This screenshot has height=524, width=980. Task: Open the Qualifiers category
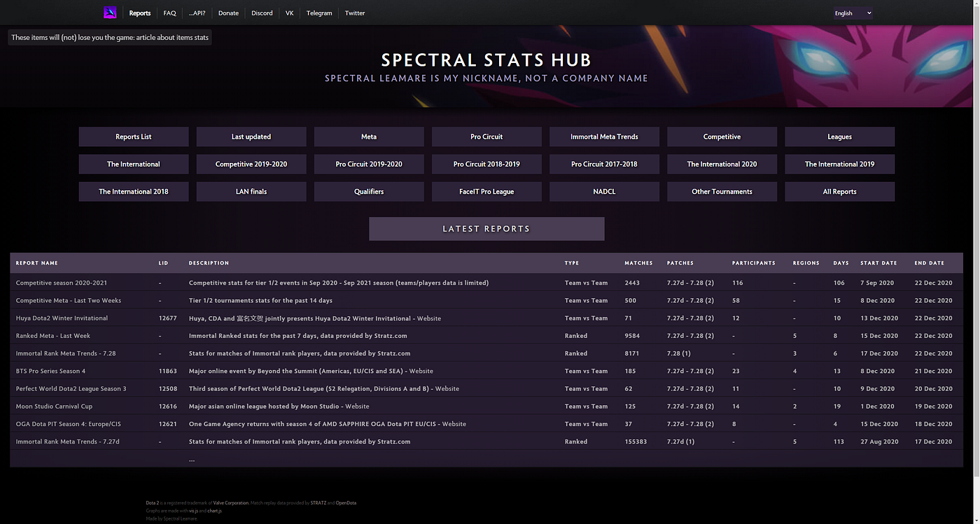[x=369, y=191]
